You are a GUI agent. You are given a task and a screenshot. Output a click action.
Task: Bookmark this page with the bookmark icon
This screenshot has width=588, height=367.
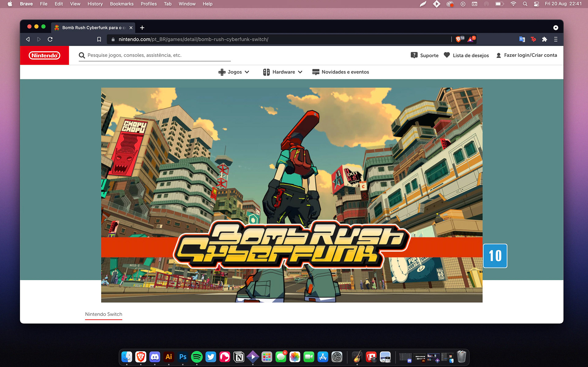pos(99,39)
